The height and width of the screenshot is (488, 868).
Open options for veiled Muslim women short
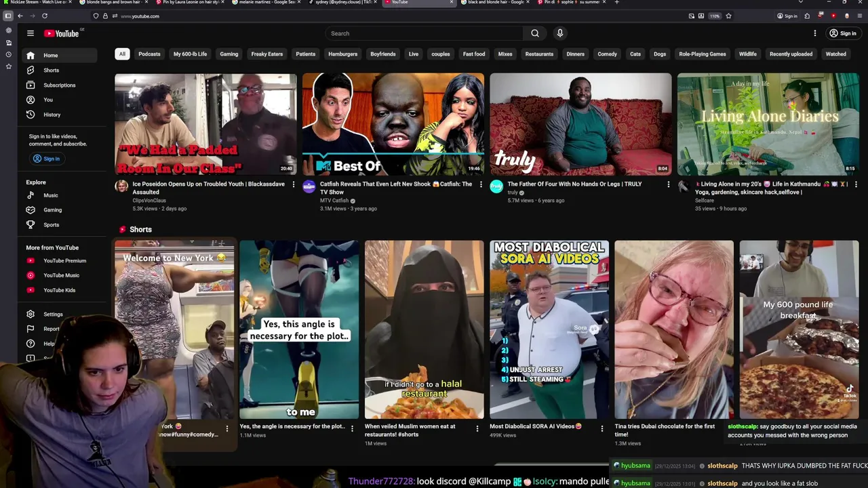[x=477, y=428]
